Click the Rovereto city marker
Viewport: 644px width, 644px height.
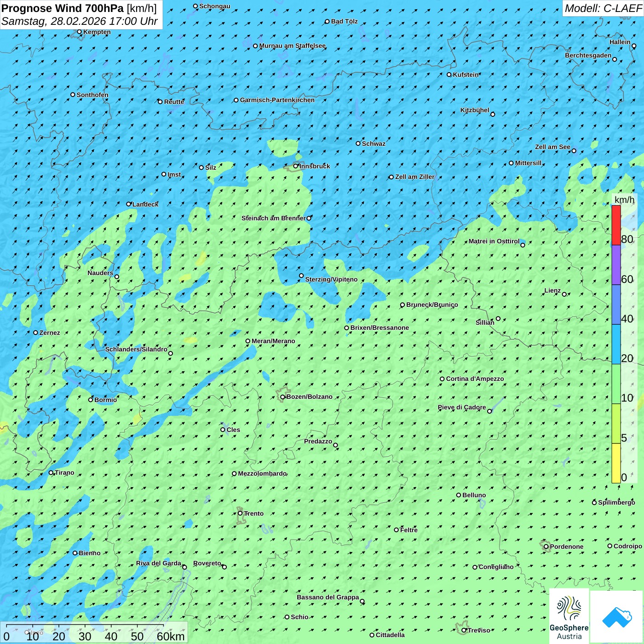point(224,567)
